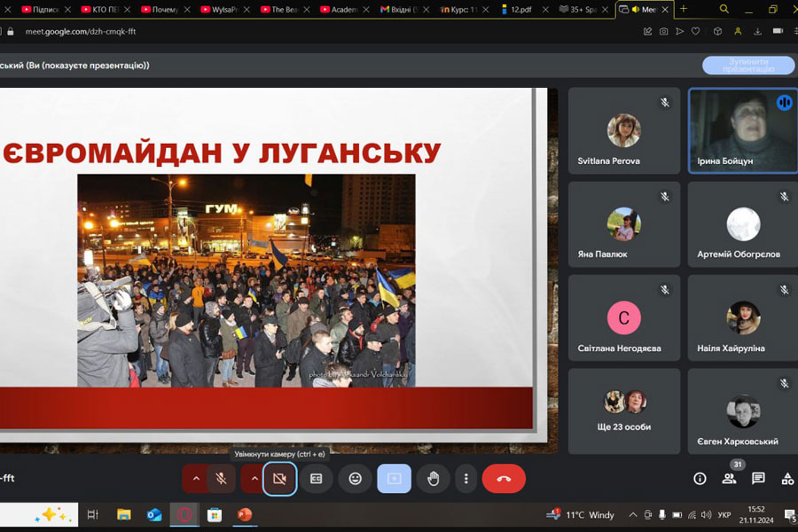This screenshot has width=798, height=532.
Task: Raise hand in the meeting
Action: tap(433, 479)
